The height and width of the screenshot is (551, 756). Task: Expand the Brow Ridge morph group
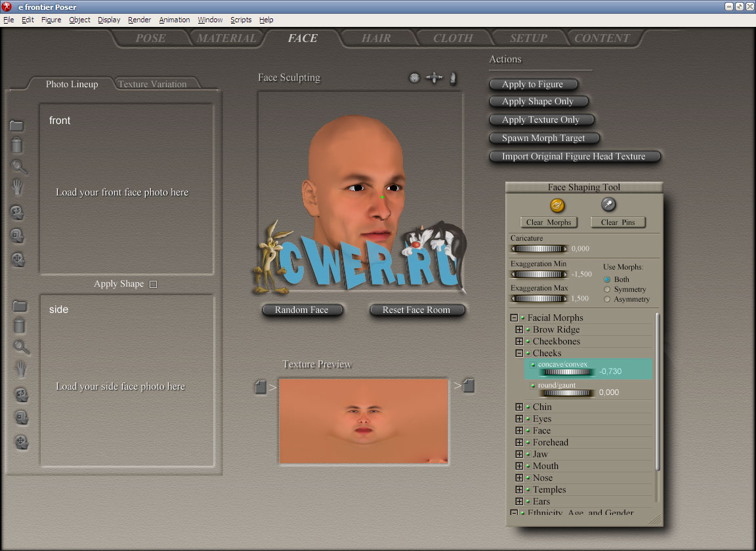tap(519, 330)
